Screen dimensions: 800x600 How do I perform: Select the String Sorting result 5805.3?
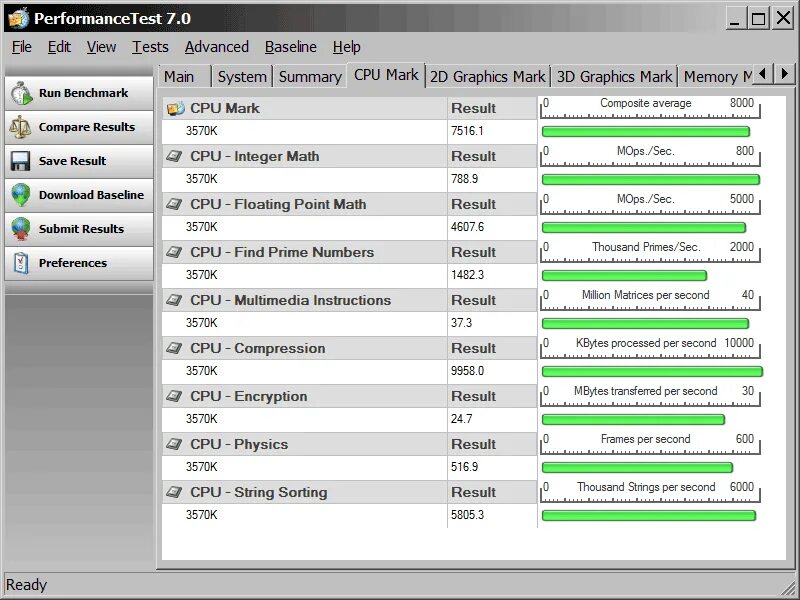point(467,515)
